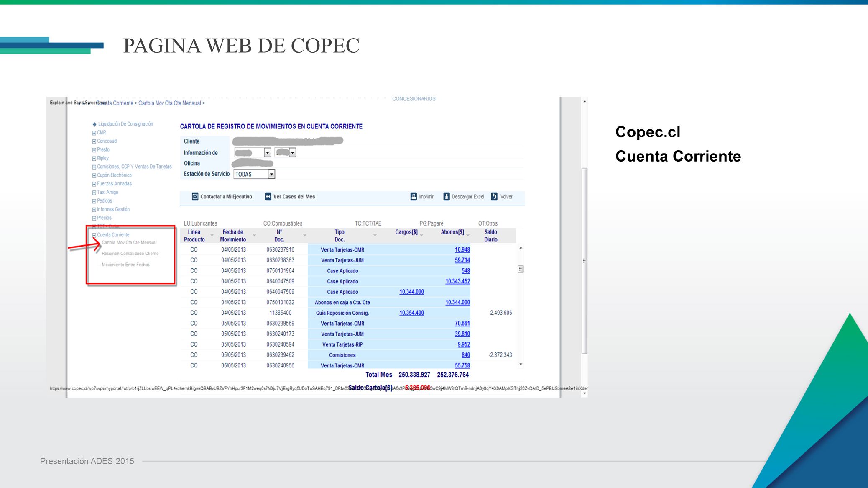This screenshot has height=488, width=868.
Task: Click the Descargar Excel download icon
Action: pos(447,197)
